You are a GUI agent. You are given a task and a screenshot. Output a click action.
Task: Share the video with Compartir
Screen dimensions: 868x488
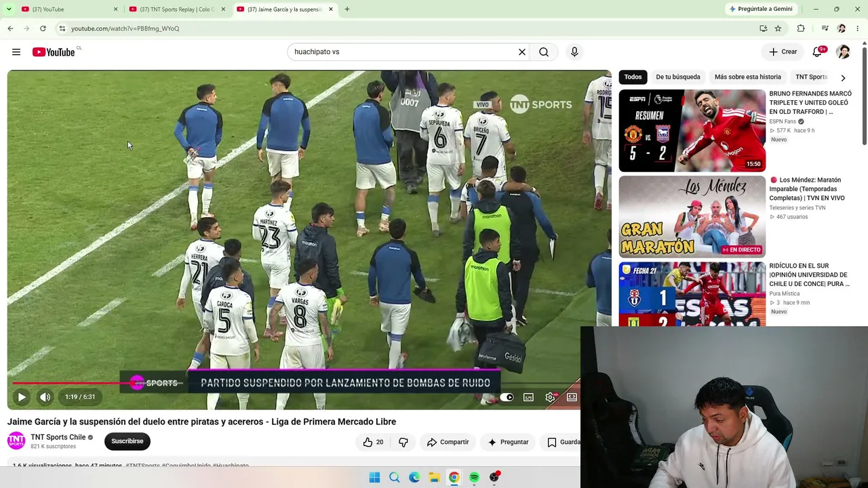click(448, 442)
